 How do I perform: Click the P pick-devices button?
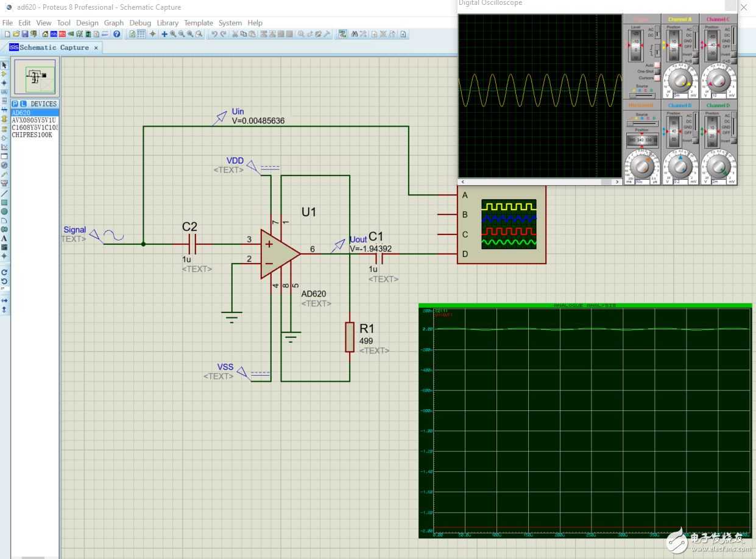15,104
